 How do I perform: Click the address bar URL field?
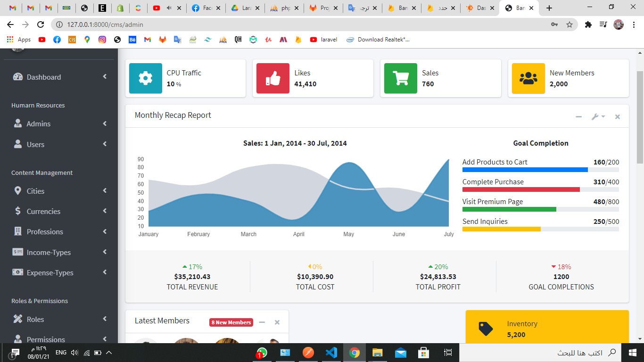[302, 25]
